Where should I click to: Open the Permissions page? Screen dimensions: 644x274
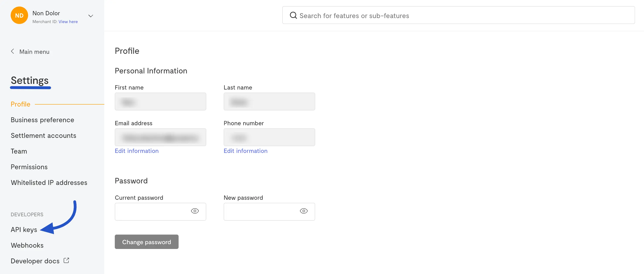click(x=29, y=167)
